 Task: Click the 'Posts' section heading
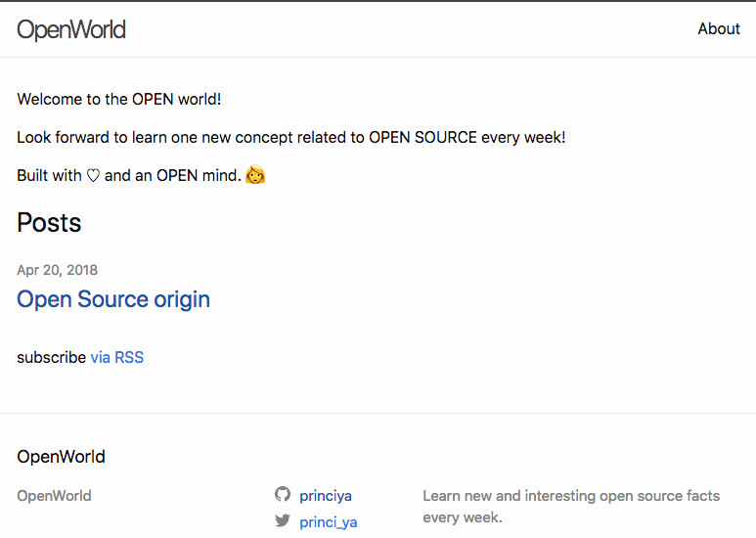coord(49,223)
